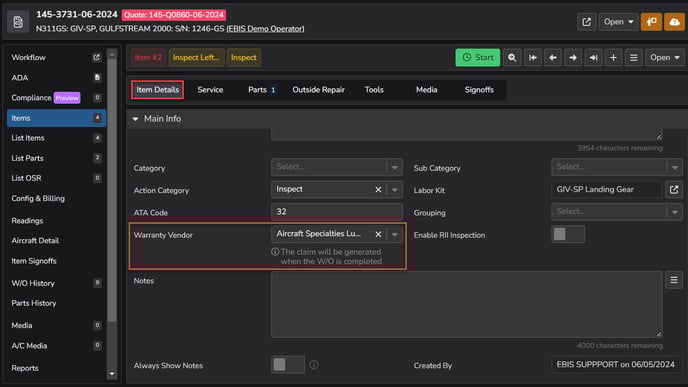
Task: Open the Labor Kit external link icon
Action: tap(674, 190)
